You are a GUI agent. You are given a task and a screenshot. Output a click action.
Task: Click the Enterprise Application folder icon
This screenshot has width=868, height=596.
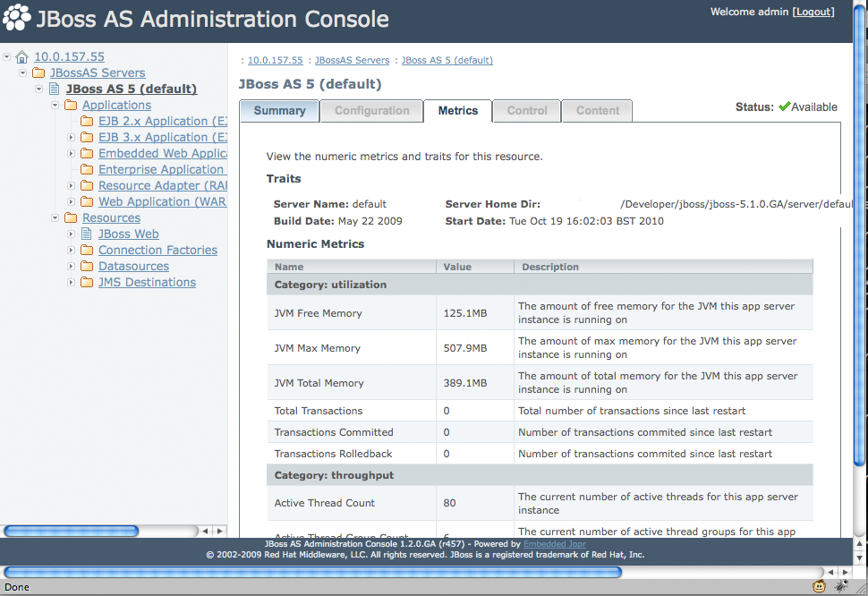tap(87, 169)
